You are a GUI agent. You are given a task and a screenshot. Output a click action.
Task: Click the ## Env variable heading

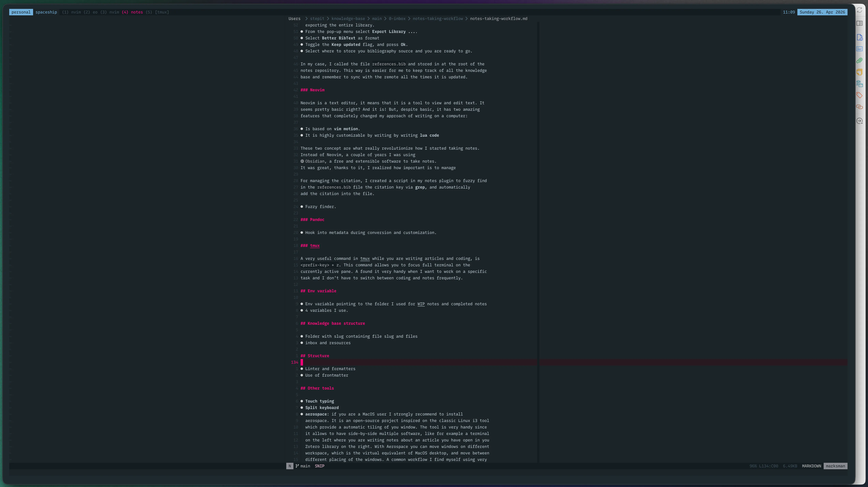319,291
